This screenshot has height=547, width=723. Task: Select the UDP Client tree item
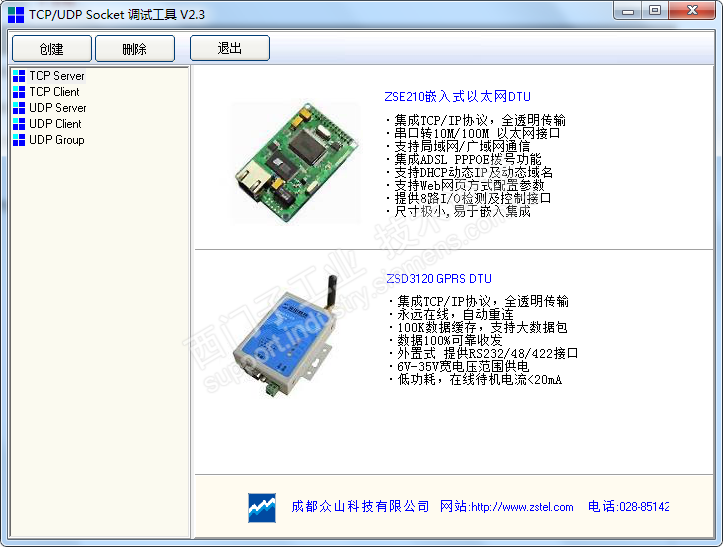point(55,124)
